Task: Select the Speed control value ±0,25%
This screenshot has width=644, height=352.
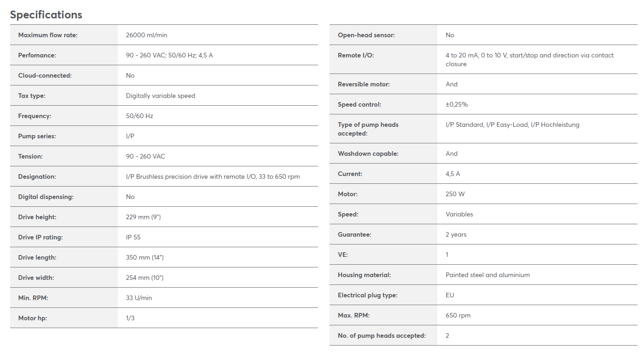Action: [457, 104]
